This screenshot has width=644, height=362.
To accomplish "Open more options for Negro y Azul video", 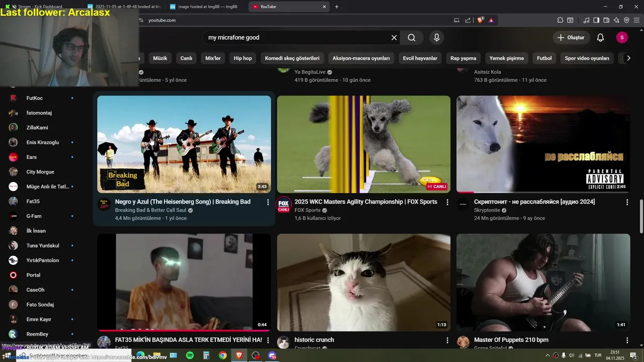I will [268, 202].
